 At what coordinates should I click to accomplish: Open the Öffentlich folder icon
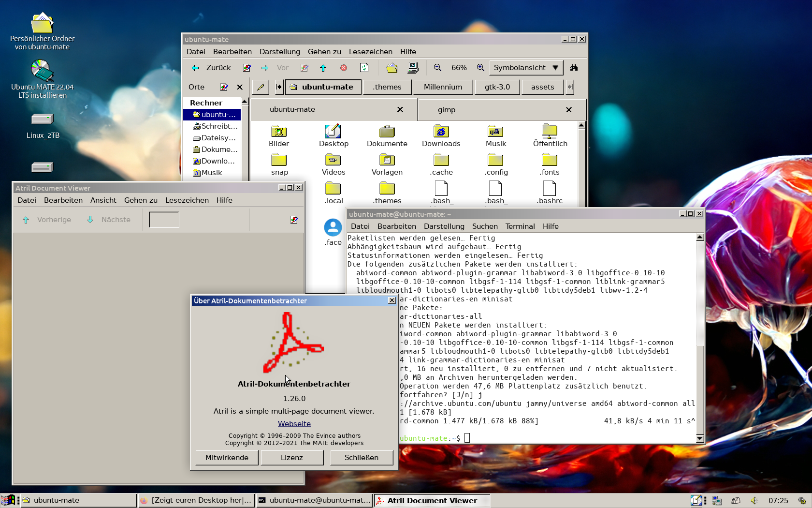(550, 131)
